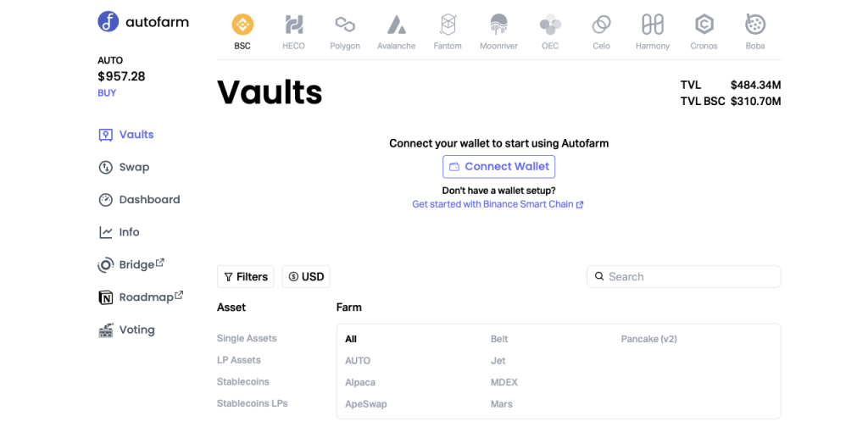Click the vault Search field
This screenshot has width=868, height=427.
pos(683,277)
